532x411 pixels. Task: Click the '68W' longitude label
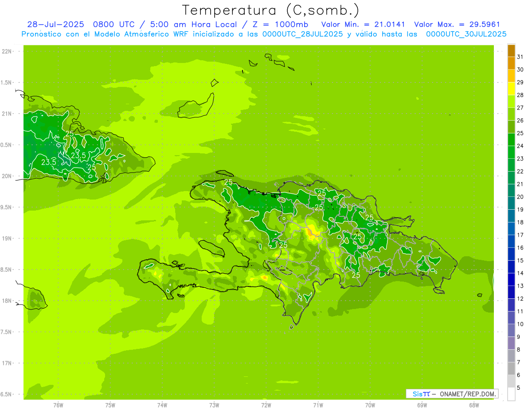point(474,405)
